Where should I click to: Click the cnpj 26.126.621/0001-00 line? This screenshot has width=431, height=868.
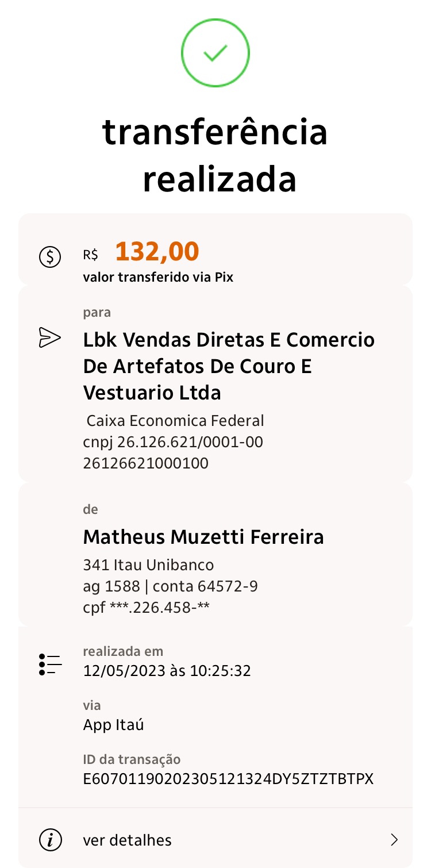[x=173, y=442]
